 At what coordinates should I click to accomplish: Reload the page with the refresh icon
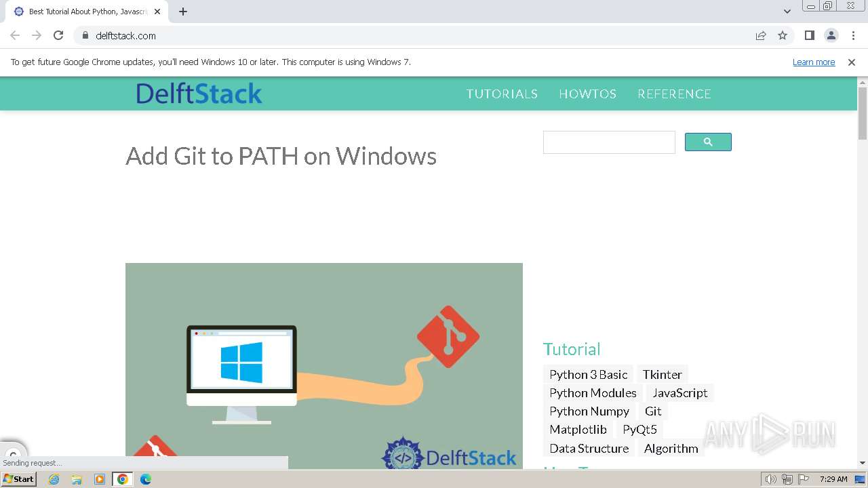(x=58, y=35)
